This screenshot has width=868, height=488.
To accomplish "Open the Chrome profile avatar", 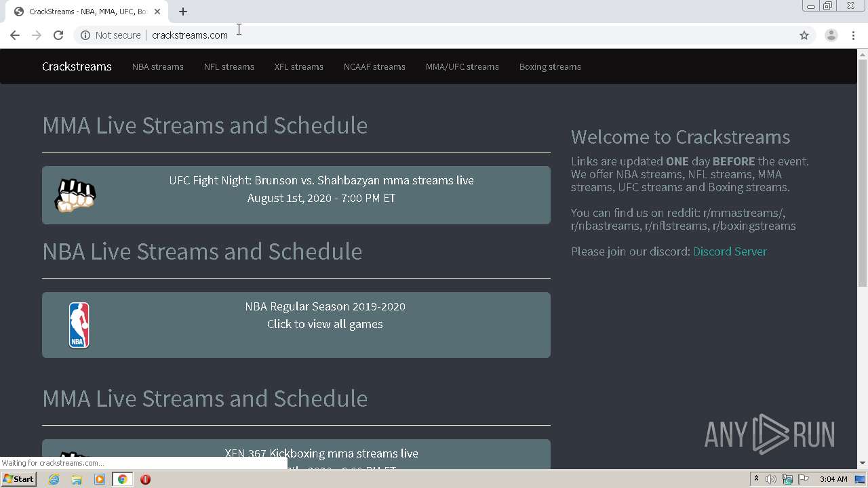I will pos(831,35).
